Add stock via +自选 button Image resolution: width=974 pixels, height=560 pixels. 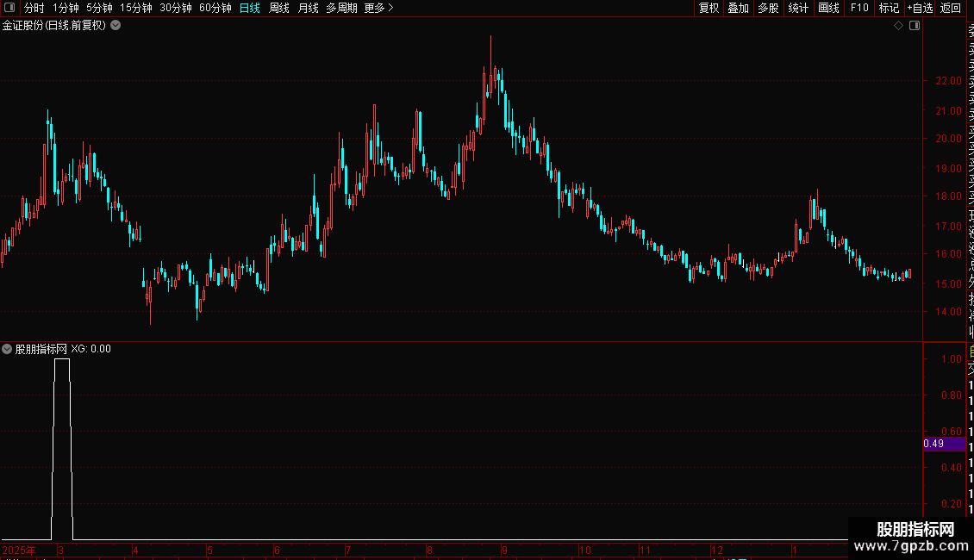click(x=920, y=8)
